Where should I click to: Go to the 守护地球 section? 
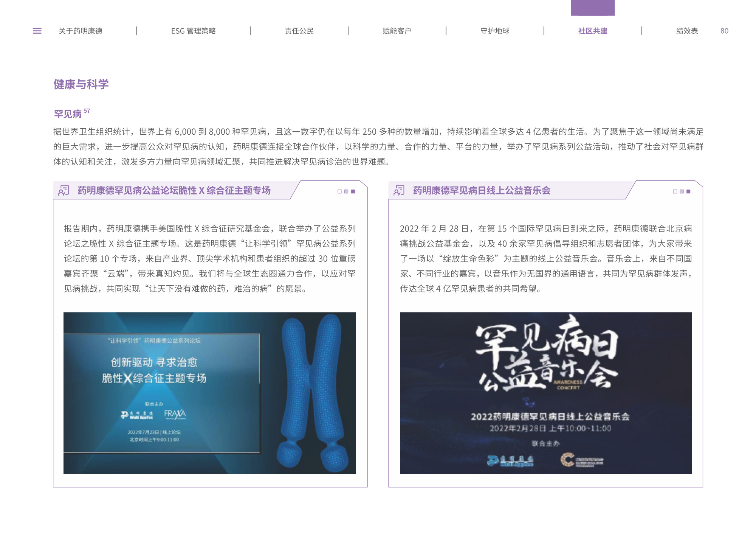click(494, 31)
